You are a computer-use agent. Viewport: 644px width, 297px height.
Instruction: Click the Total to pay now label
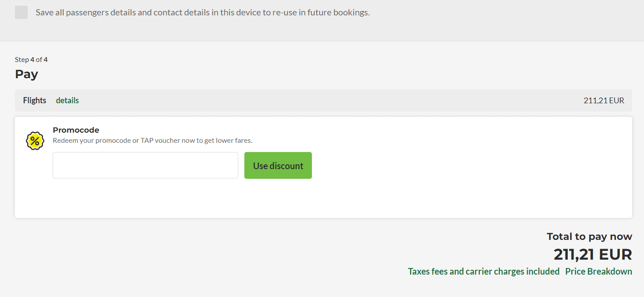590,236
